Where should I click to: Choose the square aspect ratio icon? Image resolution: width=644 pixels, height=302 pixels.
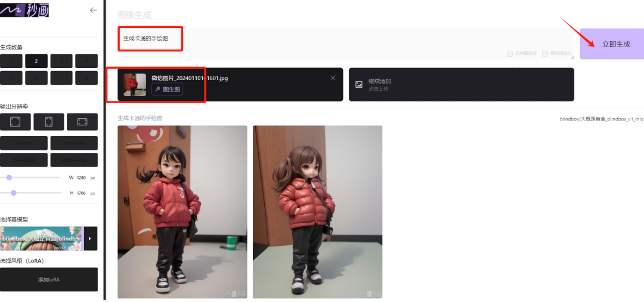click(15, 122)
